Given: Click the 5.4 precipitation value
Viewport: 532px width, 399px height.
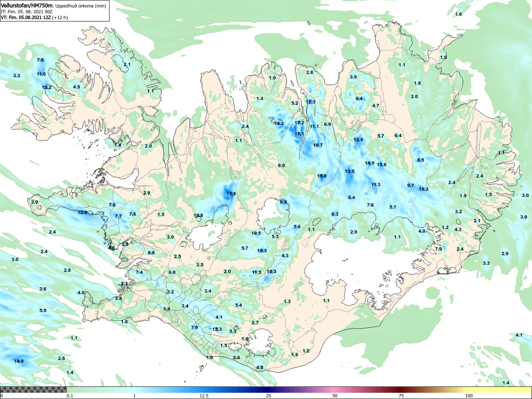Looking at the screenshot, I should 239,305.
